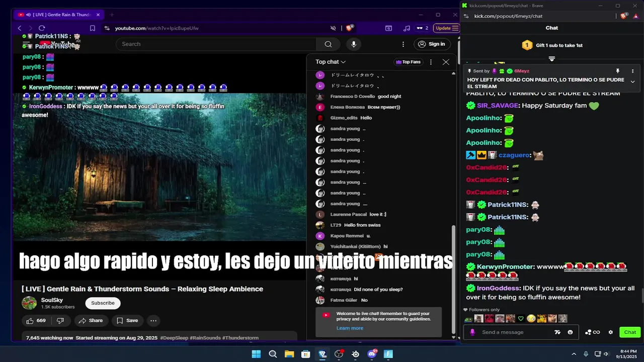Unpin the 6Meyz pinned message
The width and height of the screenshot is (644, 362).
coord(618,71)
